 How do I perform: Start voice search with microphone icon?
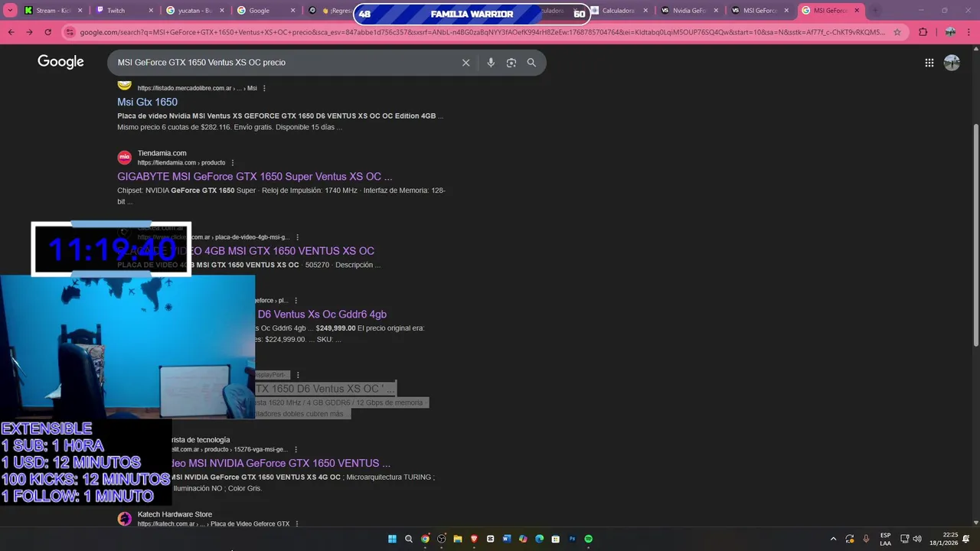491,63
